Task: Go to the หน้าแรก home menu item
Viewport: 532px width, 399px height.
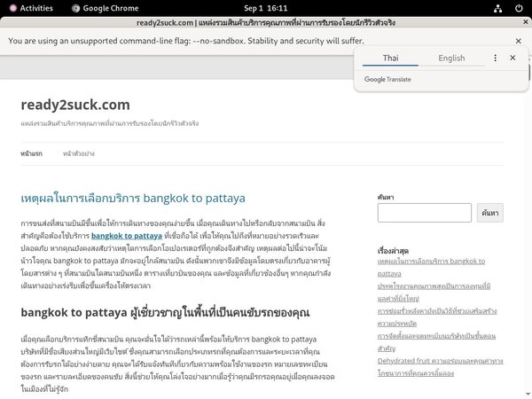Action: click(x=31, y=153)
